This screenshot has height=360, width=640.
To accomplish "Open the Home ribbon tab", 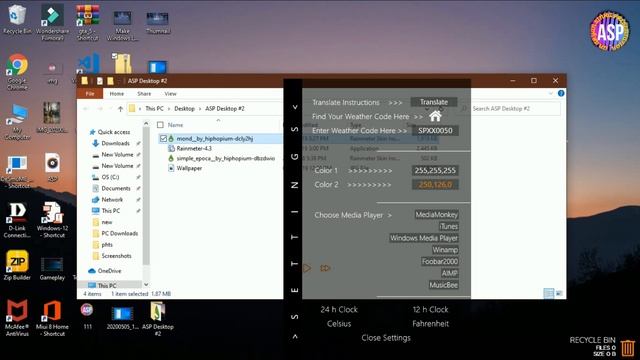I will coord(117,93).
